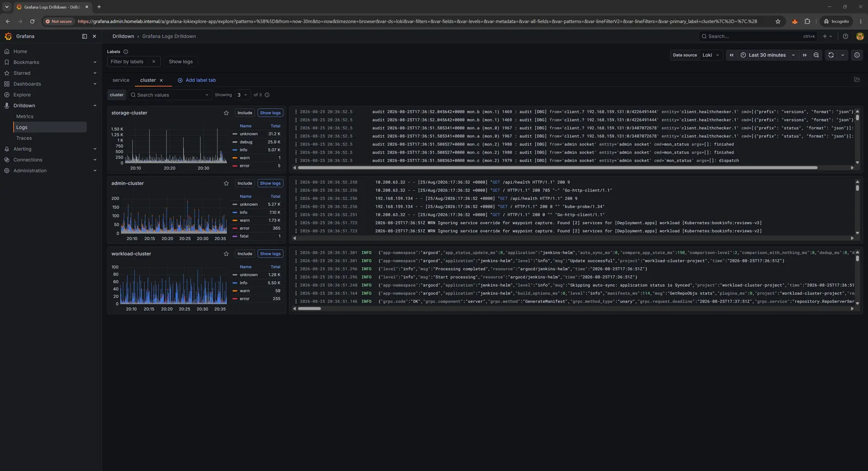Collapse the Drilldown sidebar section
Screen dimensions: 868x471
[95, 106]
